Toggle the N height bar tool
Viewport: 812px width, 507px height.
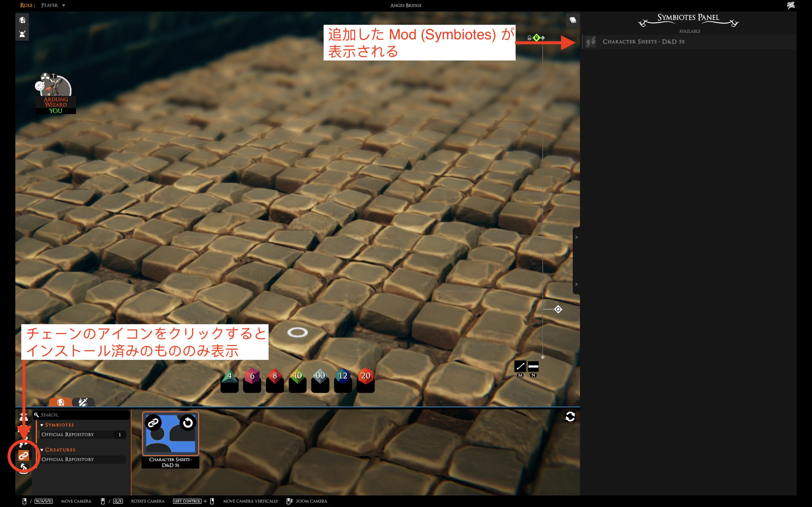[x=533, y=366]
